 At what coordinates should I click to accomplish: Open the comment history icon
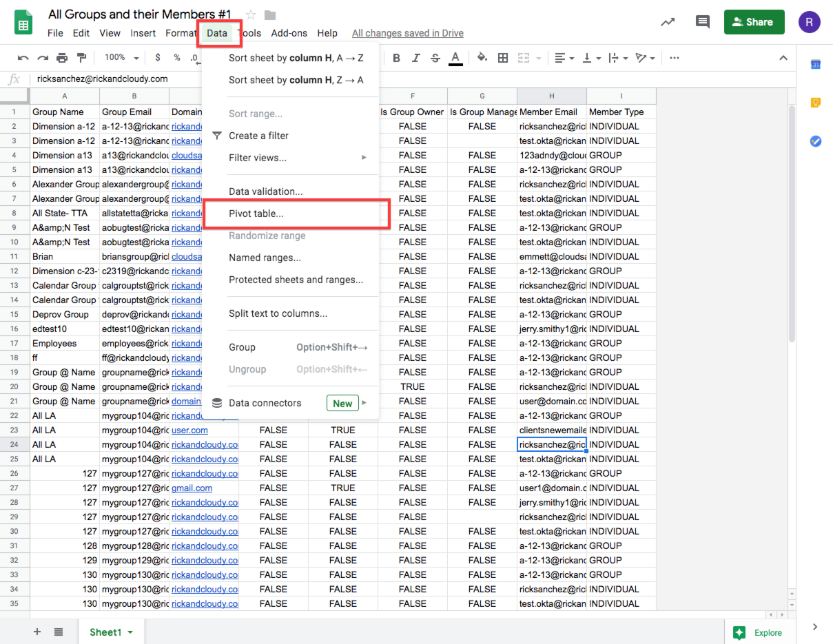(x=703, y=21)
